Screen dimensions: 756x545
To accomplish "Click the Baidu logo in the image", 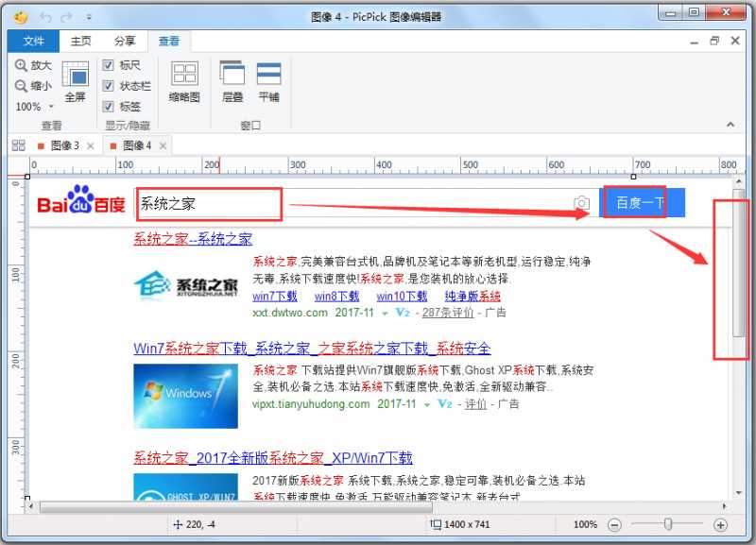I will tap(81, 200).
